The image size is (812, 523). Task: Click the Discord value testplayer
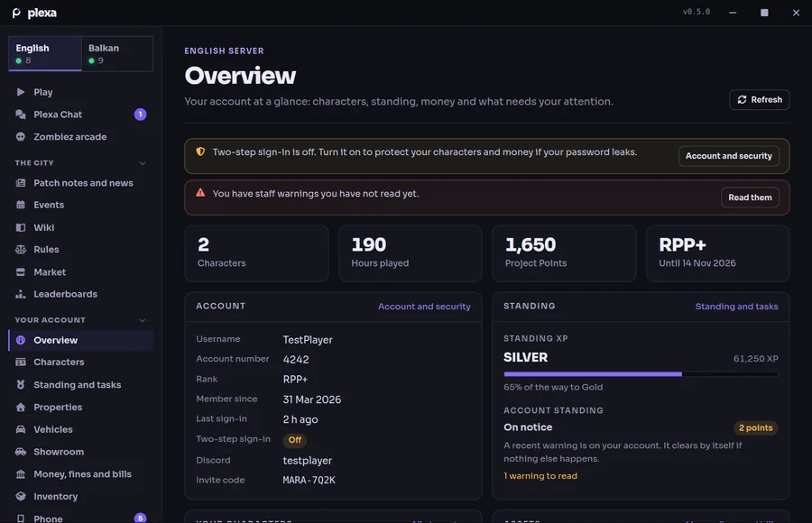[307, 461]
